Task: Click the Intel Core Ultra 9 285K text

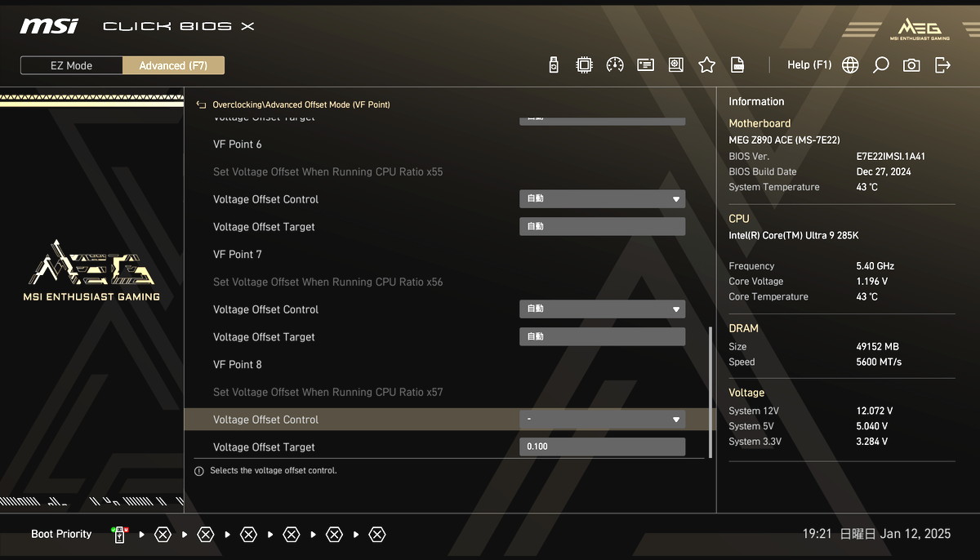Action: 794,236
